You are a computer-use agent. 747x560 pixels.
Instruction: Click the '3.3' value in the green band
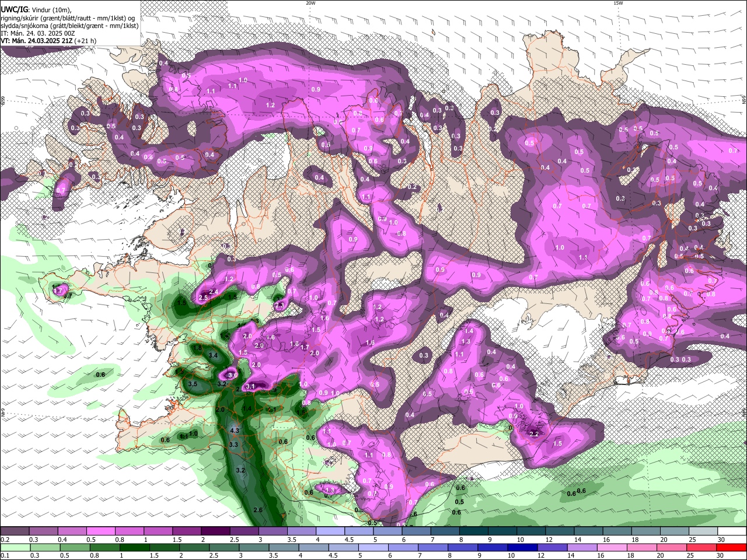[x=233, y=444]
